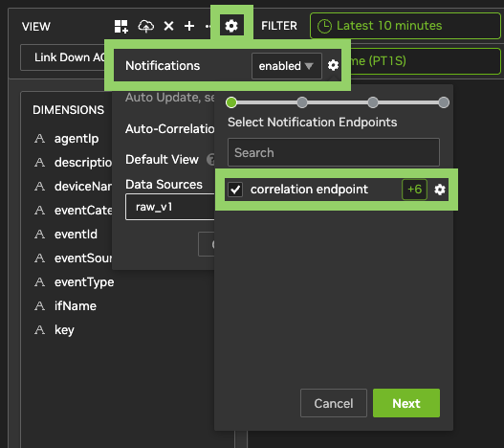The image size is (504, 448).
Task: Click the add widget grid icon
Action: pos(121,26)
